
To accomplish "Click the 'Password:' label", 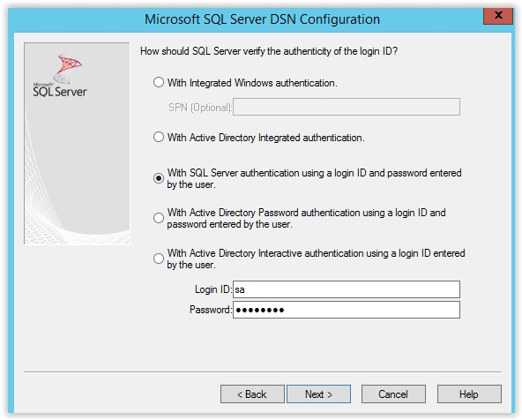I will tap(211, 310).
